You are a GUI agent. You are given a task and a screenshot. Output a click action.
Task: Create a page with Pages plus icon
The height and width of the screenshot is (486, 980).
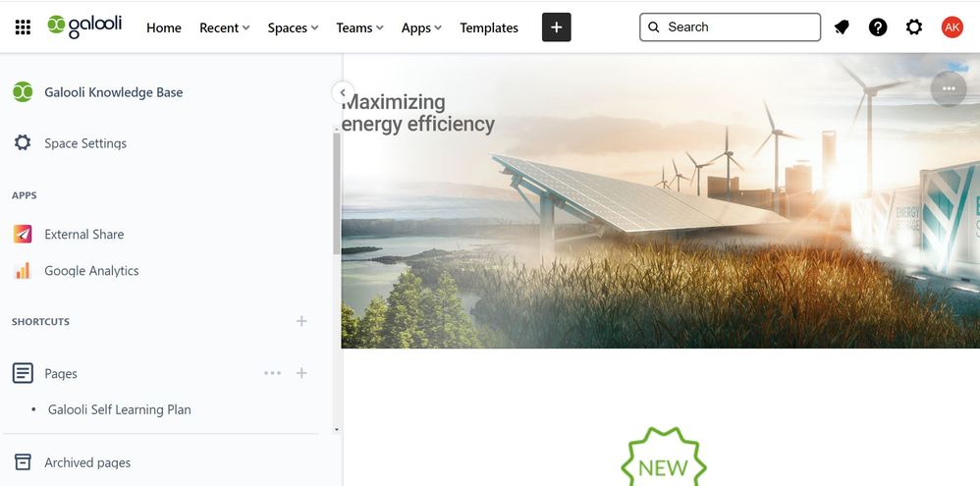[301, 373]
